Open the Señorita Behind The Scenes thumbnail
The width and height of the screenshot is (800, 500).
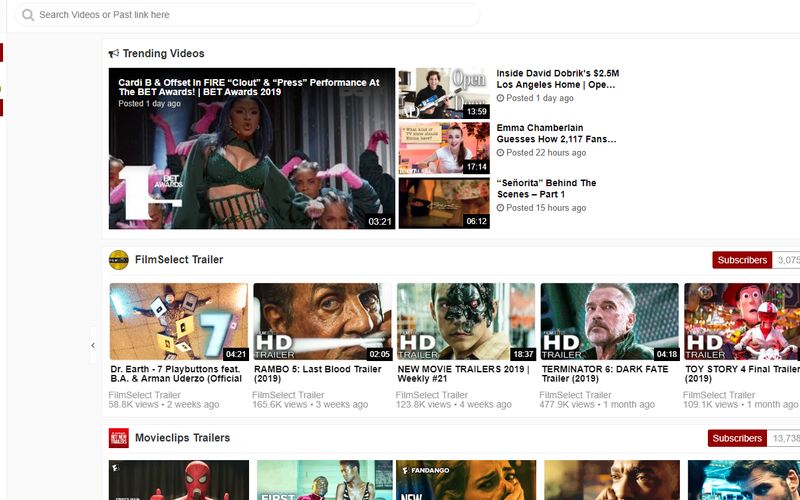click(444, 203)
